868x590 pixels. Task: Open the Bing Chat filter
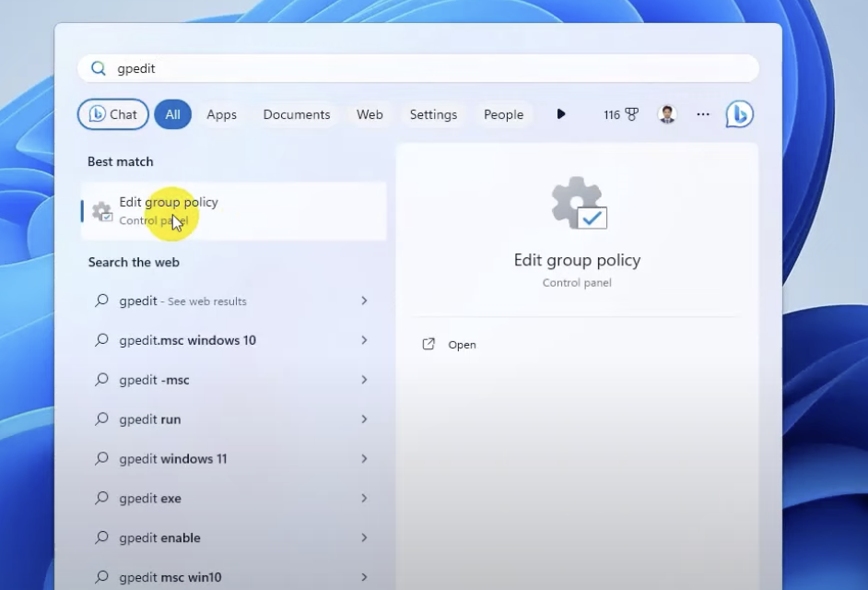(113, 114)
